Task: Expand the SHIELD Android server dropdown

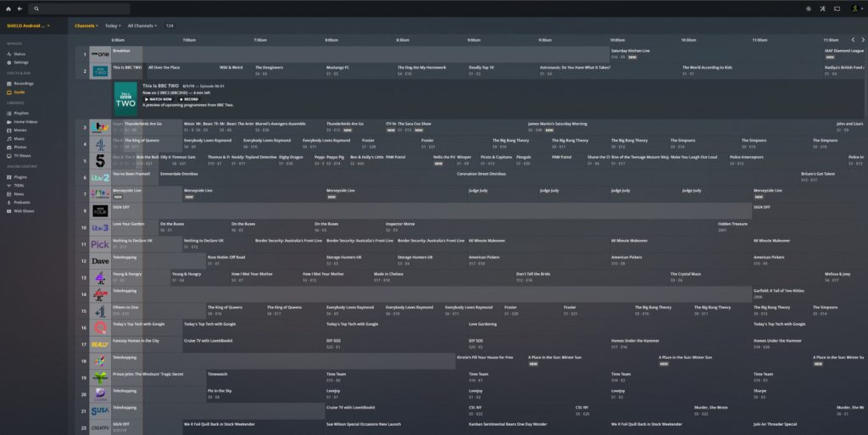Action: pyautogui.click(x=28, y=25)
